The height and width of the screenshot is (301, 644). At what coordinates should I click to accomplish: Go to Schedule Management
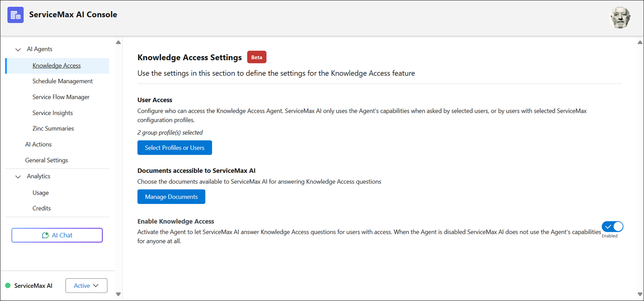click(x=63, y=81)
